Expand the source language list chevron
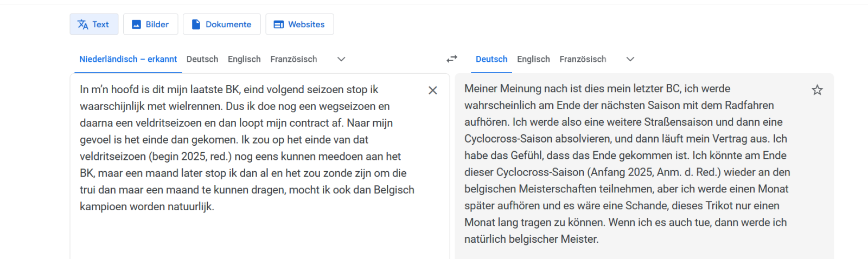Screen dimensions: 868x259 [341, 59]
